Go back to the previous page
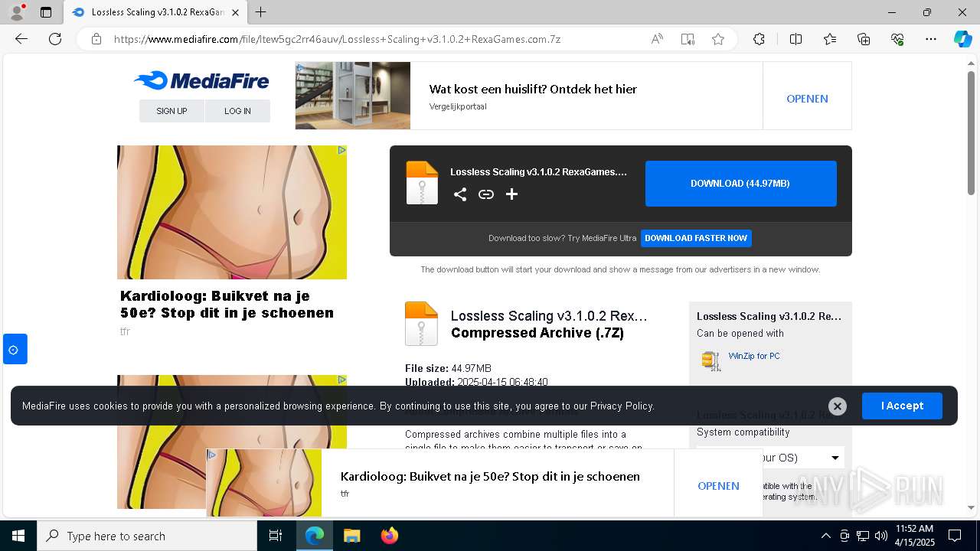 point(21,39)
